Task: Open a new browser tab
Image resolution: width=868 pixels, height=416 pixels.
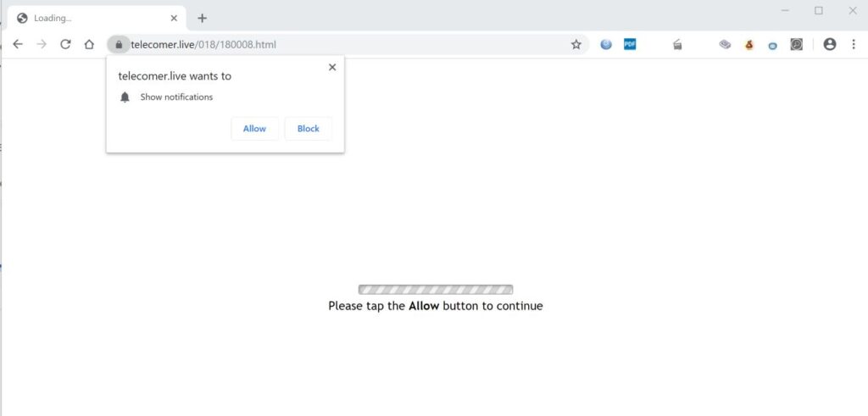Action: [202, 19]
